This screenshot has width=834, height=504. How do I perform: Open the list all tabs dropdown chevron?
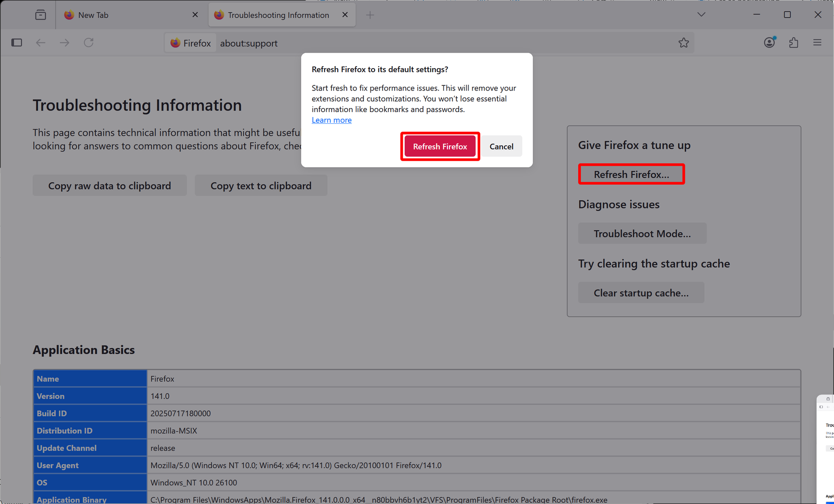[701, 15]
